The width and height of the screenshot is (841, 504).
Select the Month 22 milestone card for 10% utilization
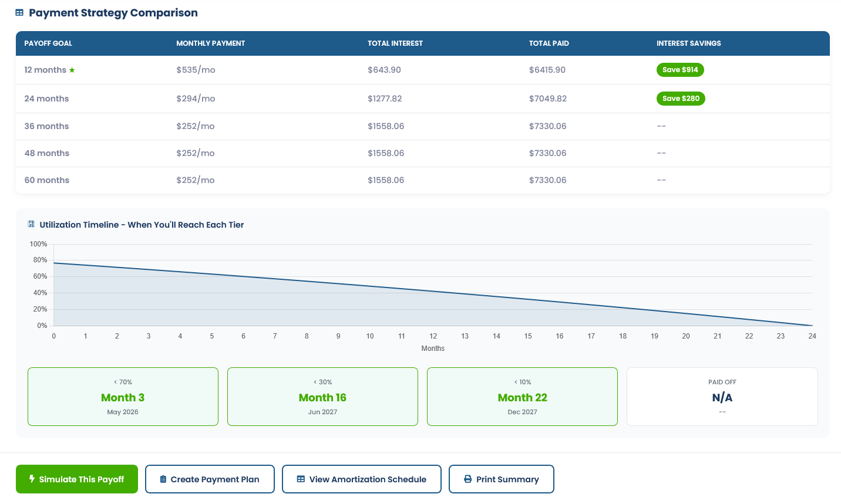pyautogui.click(x=522, y=397)
